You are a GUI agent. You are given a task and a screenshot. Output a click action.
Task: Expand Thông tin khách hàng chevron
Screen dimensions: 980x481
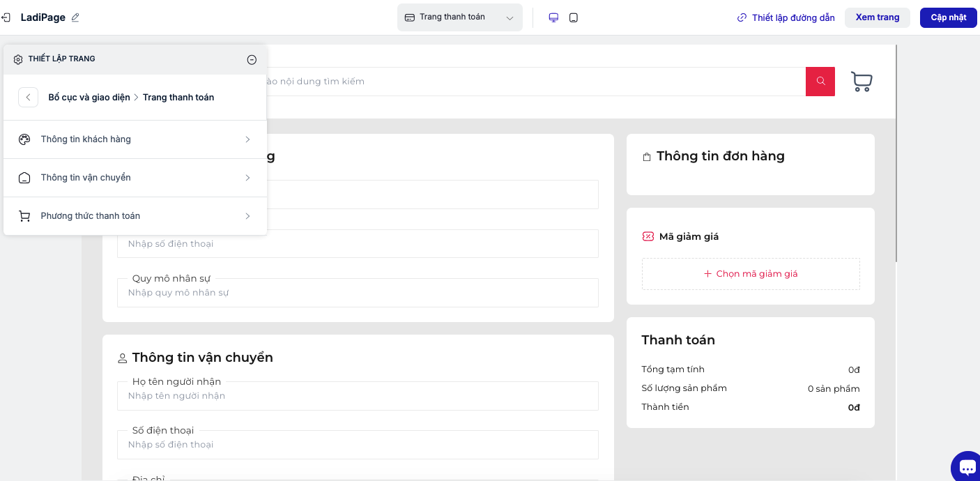pos(247,139)
